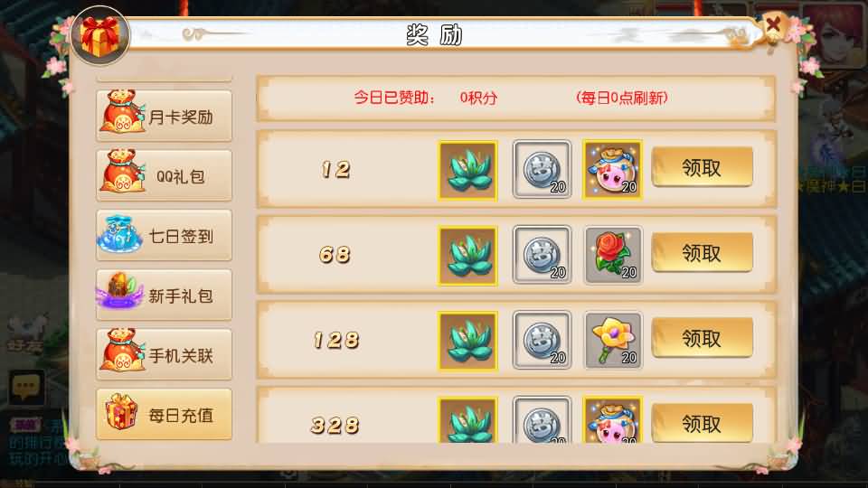Tap the silver coin in 128 row

pos(542,341)
